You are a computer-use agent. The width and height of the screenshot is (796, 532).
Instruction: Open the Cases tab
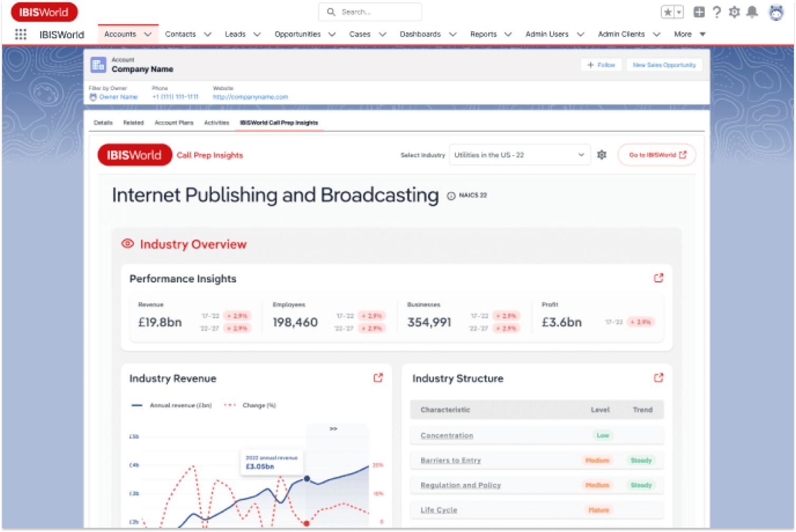pos(360,34)
